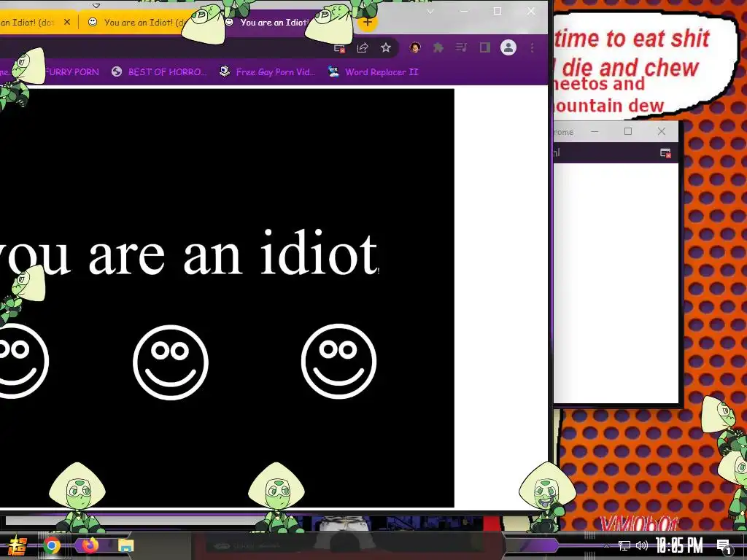Viewport: 747px width, 560px height.
Task: Click pop-up blocked icon in small Chrome window
Action: 665,153
